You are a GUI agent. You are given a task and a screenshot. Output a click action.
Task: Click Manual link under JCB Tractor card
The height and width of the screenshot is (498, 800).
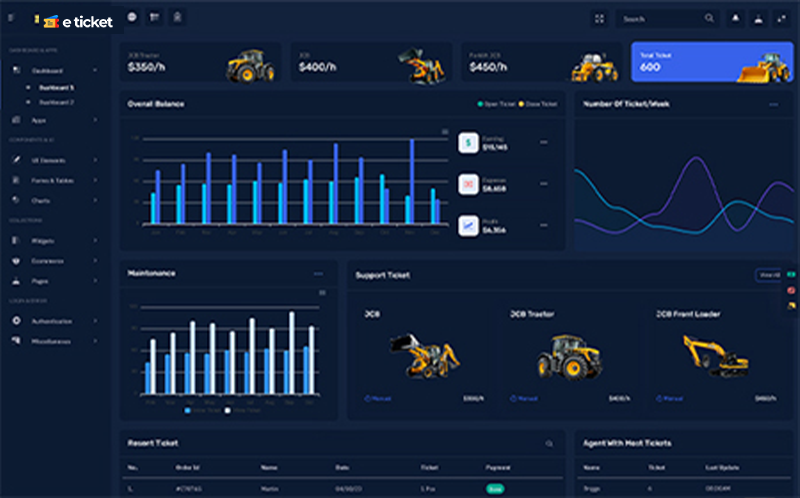523,399
